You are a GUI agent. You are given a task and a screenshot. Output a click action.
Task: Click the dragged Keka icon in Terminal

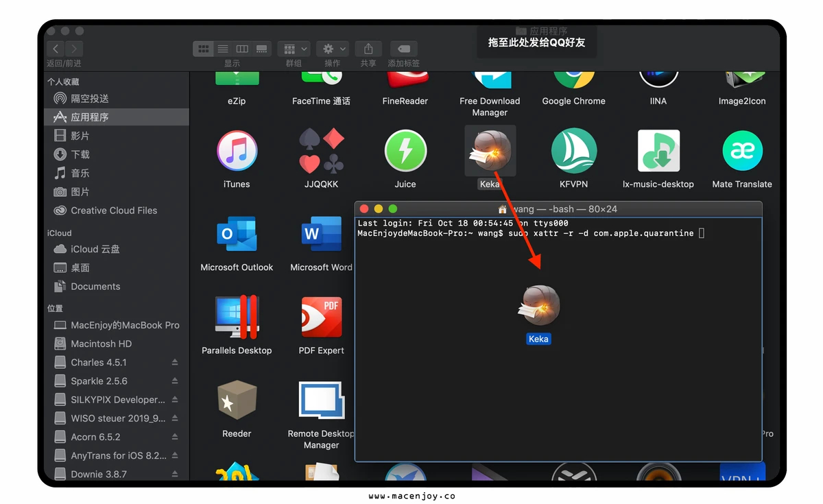click(539, 305)
